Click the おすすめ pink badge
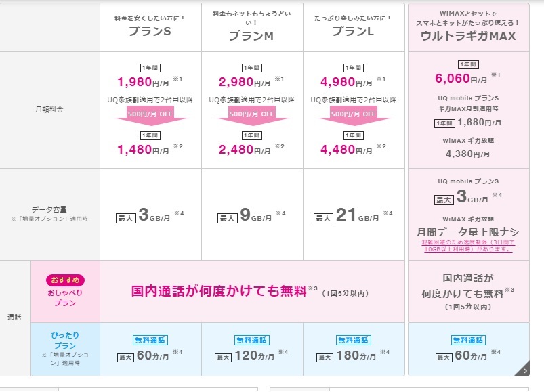This screenshot has width=544, height=392. 65,280
